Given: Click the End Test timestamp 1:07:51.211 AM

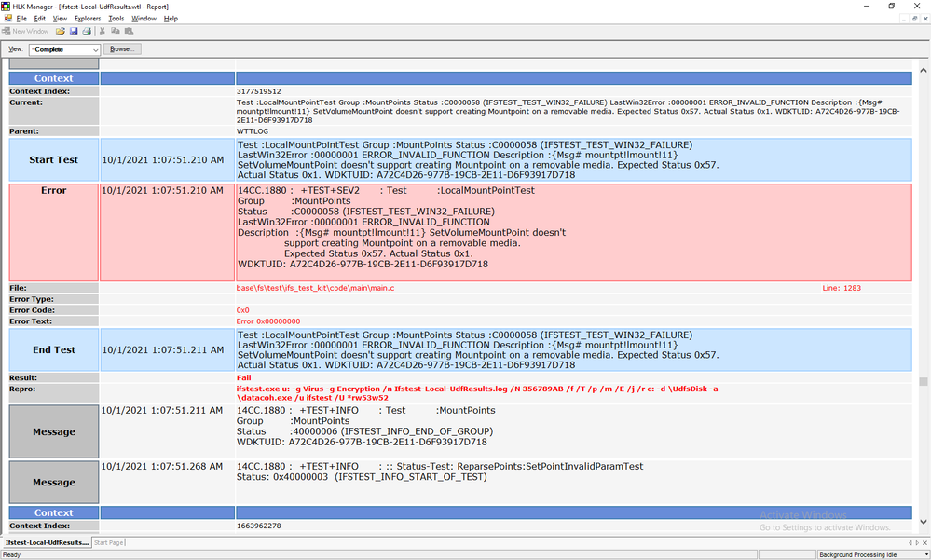Looking at the screenshot, I should tap(163, 349).
